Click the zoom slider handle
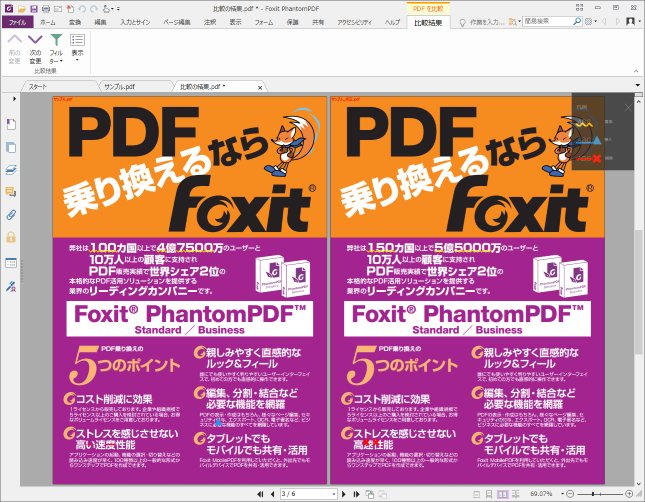The width and height of the screenshot is (645, 502). coord(593,494)
